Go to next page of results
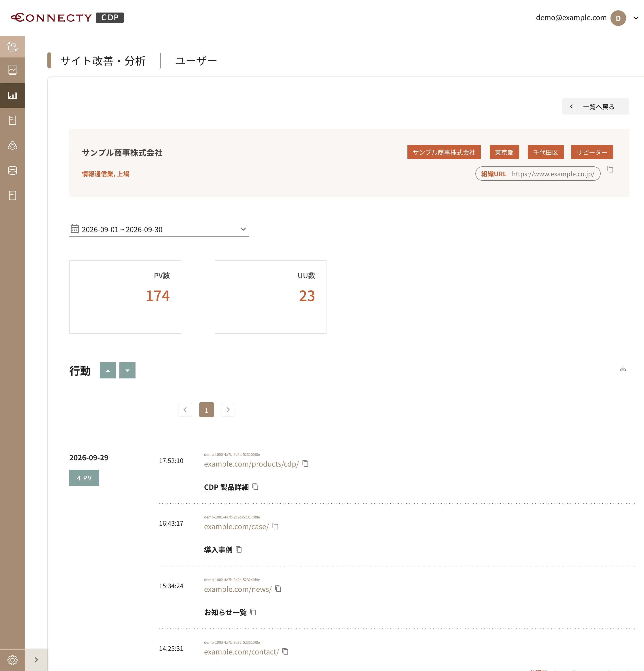Screen dimensions: 644x671 228,410
